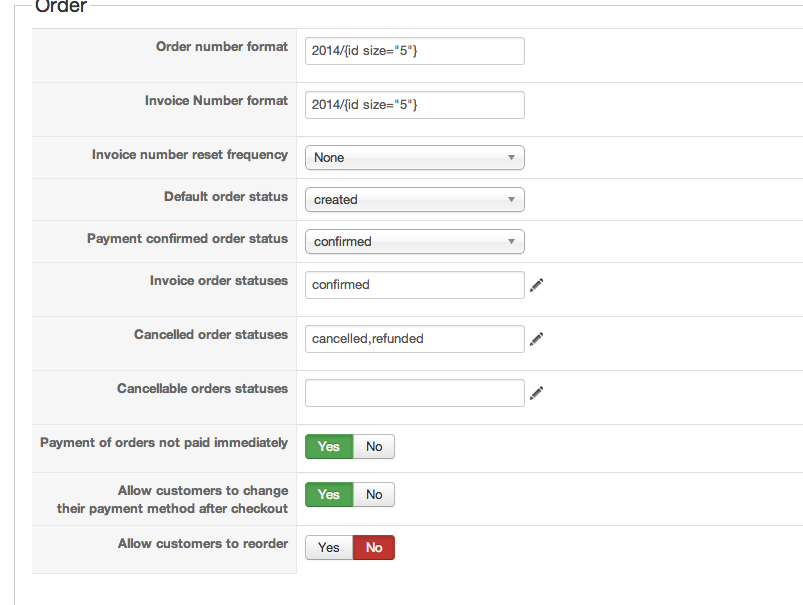
Task: Click the Invoice number reset frequency label
Action: [190, 155]
